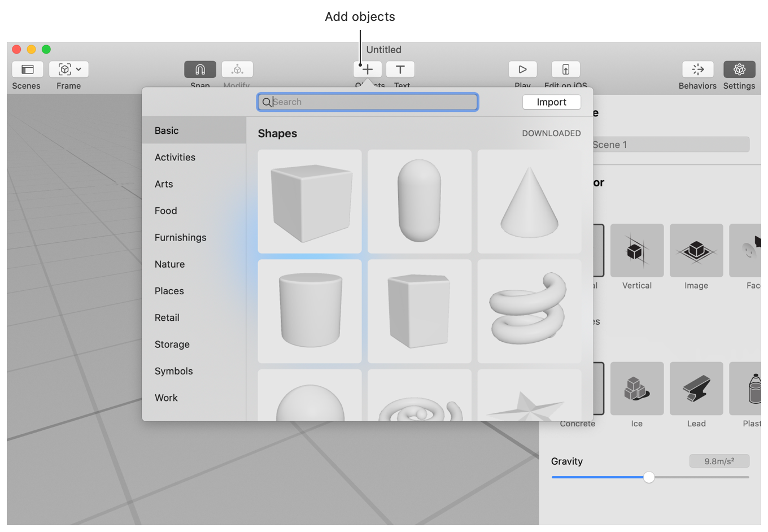Click the Import button
The width and height of the screenshot is (768, 532).
click(552, 102)
